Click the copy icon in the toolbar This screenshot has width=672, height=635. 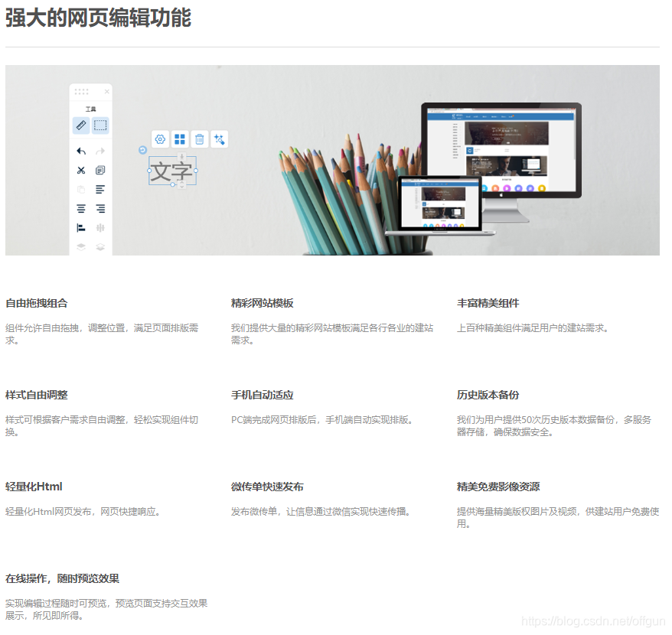tap(99, 171)
